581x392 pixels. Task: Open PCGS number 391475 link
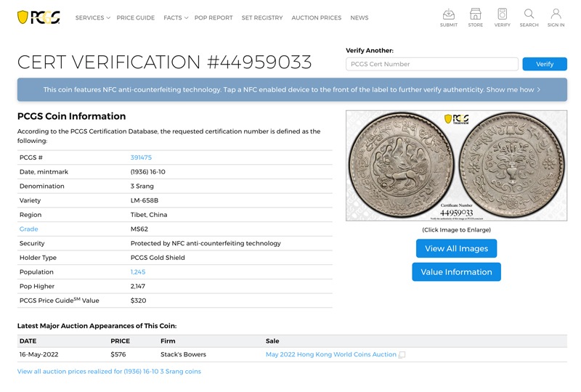point(141,158)
